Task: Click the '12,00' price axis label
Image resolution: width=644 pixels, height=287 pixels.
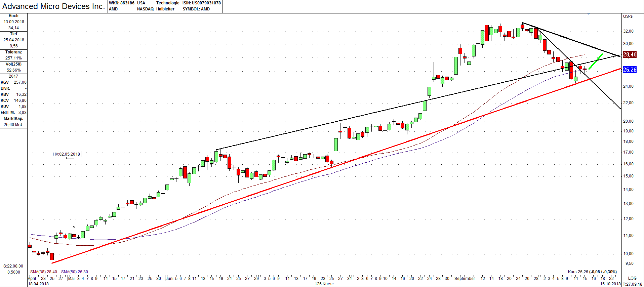Action: [x=628, y=219]
